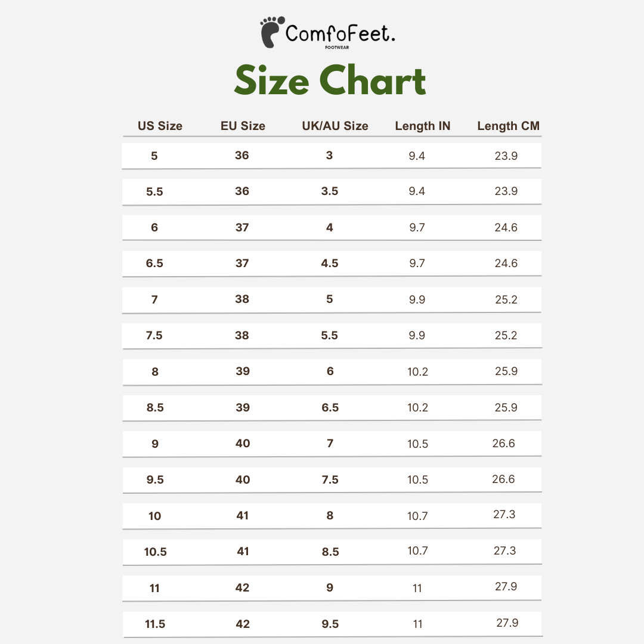Select UK/AU size 9.5 cell
Image resolution: width=644 pixels, height=644 pixels.
330,624
